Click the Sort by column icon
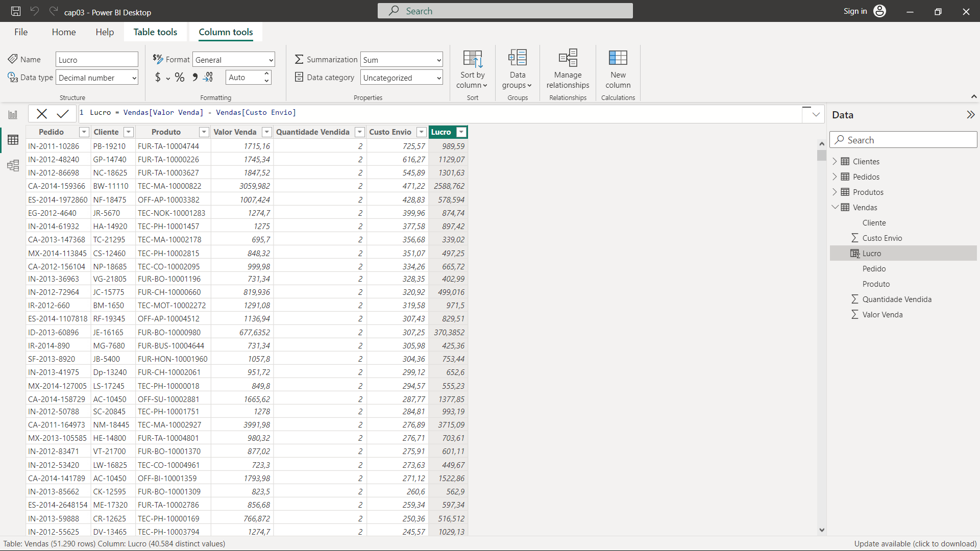The width and height of the screenshot is (980, 551). pyautogui.click(x=472, y=59)
